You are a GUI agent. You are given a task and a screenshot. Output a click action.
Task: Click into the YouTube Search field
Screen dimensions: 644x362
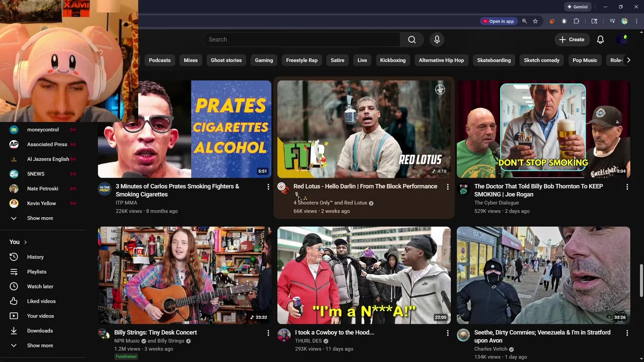(302, 40)
